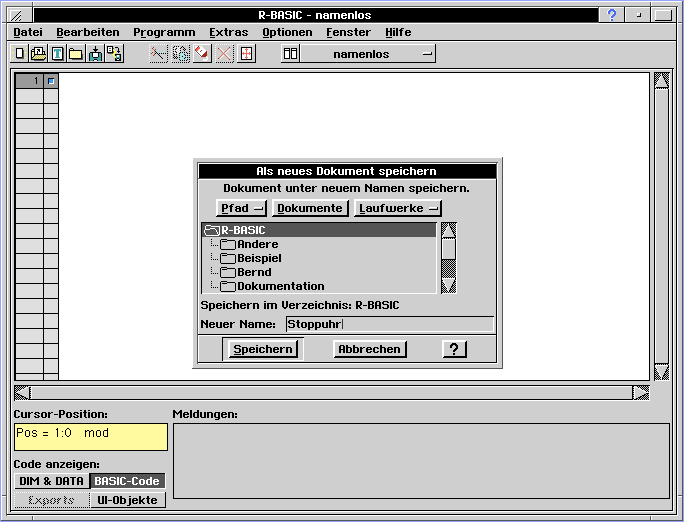Click editor vertical scrollbar up arrow
Screen dimensions: 684x522
coord(661,81)
